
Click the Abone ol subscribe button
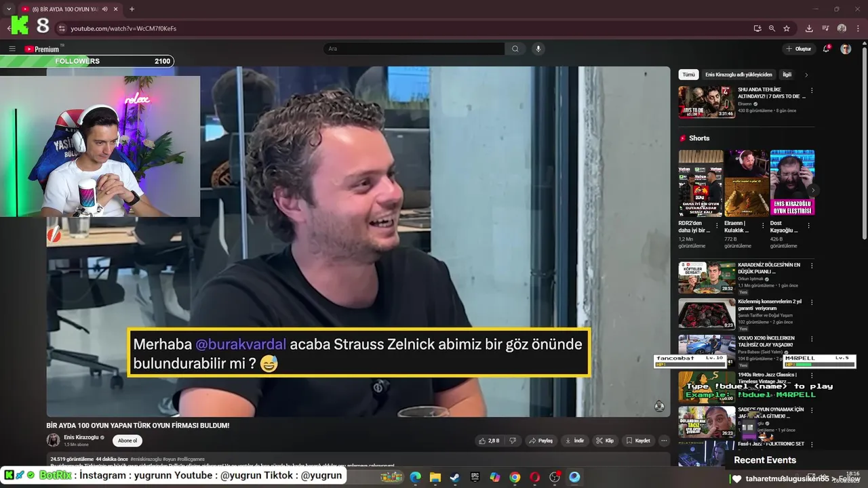(127, 441)
